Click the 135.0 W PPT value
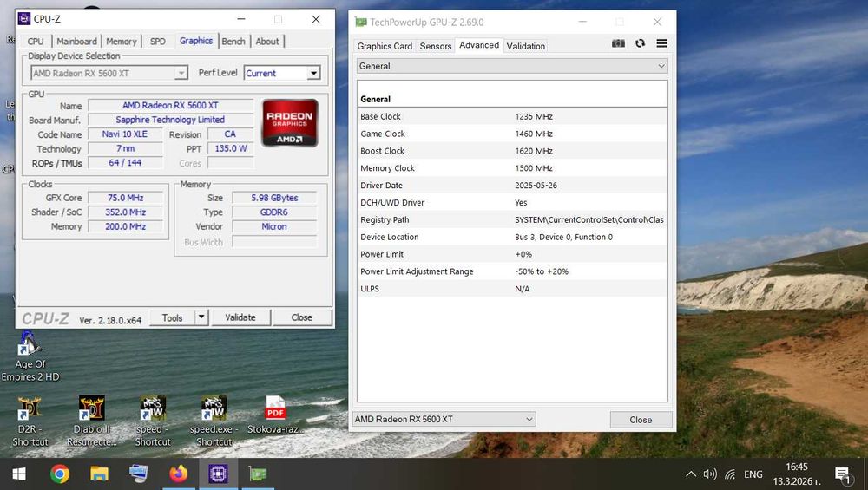Image resolution: width=868 pixels, height=490 pixels. (231, 148)
